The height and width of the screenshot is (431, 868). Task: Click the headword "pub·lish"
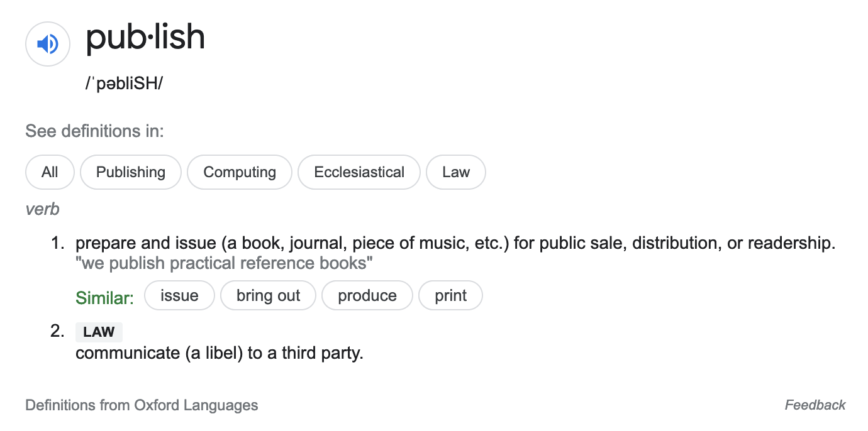(145, 38)
